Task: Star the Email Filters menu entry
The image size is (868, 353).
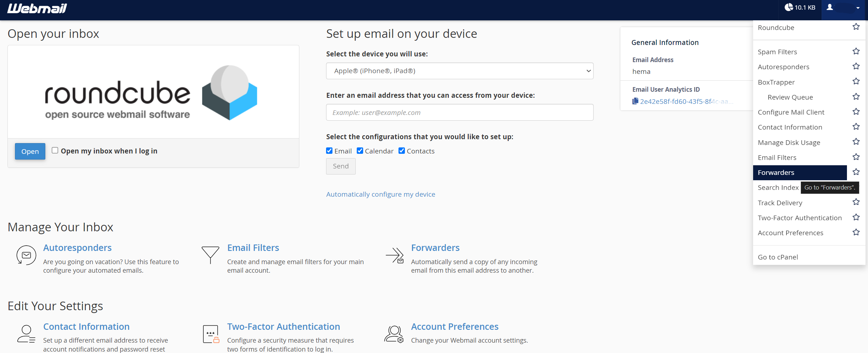Action: (x=856, y=157)
